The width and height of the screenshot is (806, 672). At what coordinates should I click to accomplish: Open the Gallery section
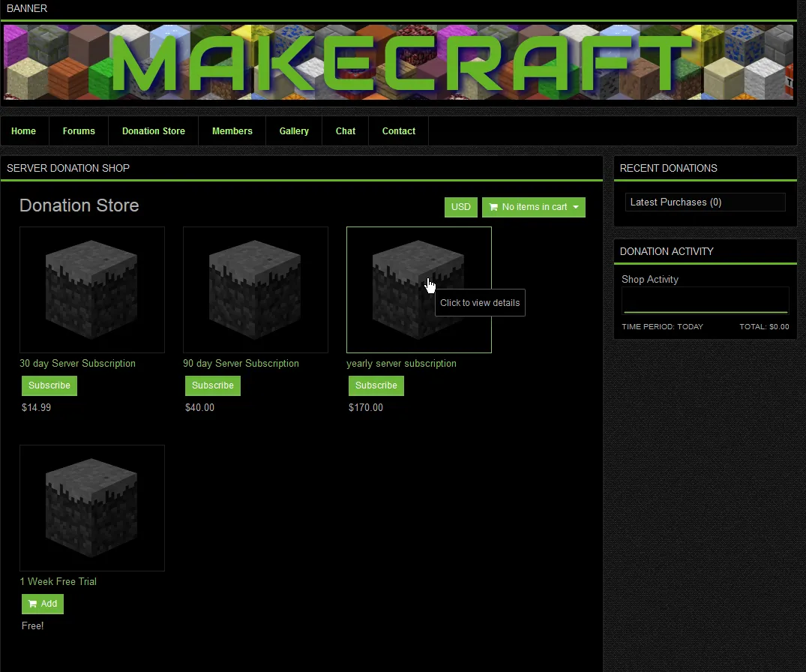pyautogui.click(x=293, y=130)
